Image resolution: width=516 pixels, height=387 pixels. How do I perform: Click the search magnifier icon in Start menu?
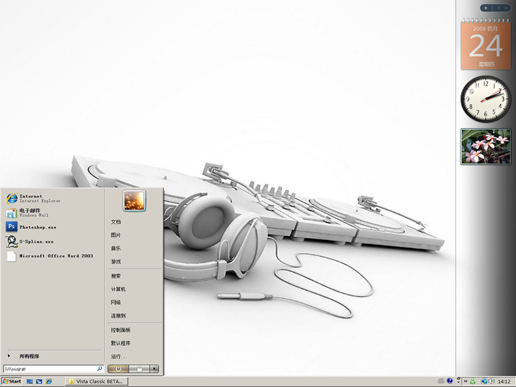click(99, 369)
